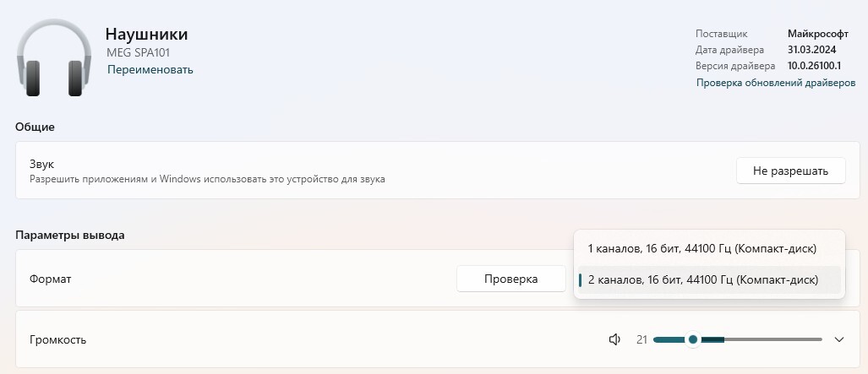
Task: Click the Звук setting row label
Action: click(x=41, y=165)
